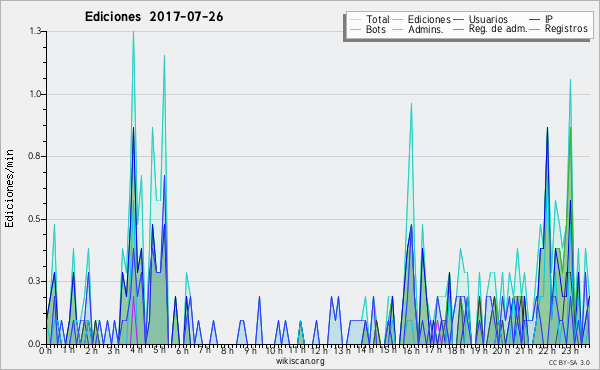Screen dimensions: 600x370
Task: Click the Reg. de adm. magenta color line
Action: (x=458, y=29)
